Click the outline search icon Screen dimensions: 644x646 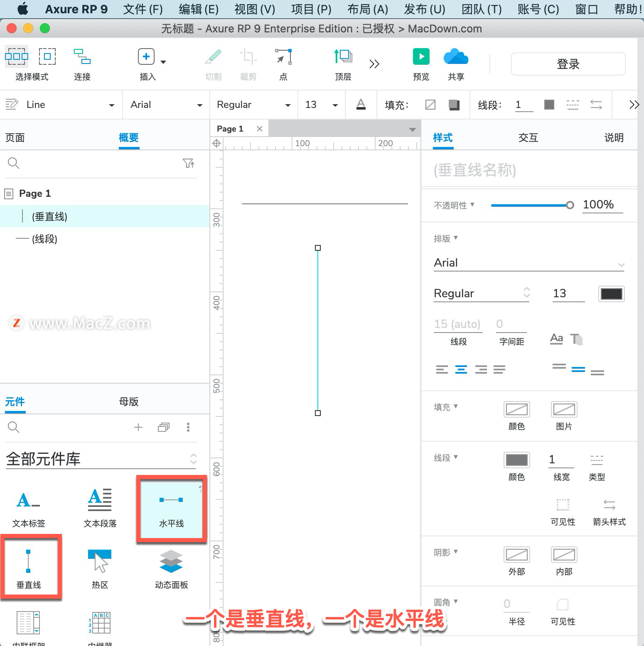point(14,163)
